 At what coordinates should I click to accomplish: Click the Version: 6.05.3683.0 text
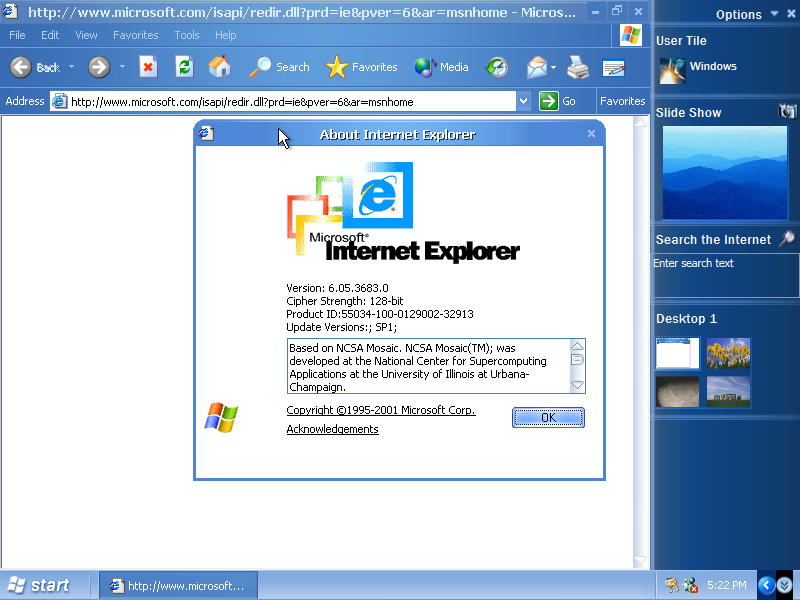337,288
